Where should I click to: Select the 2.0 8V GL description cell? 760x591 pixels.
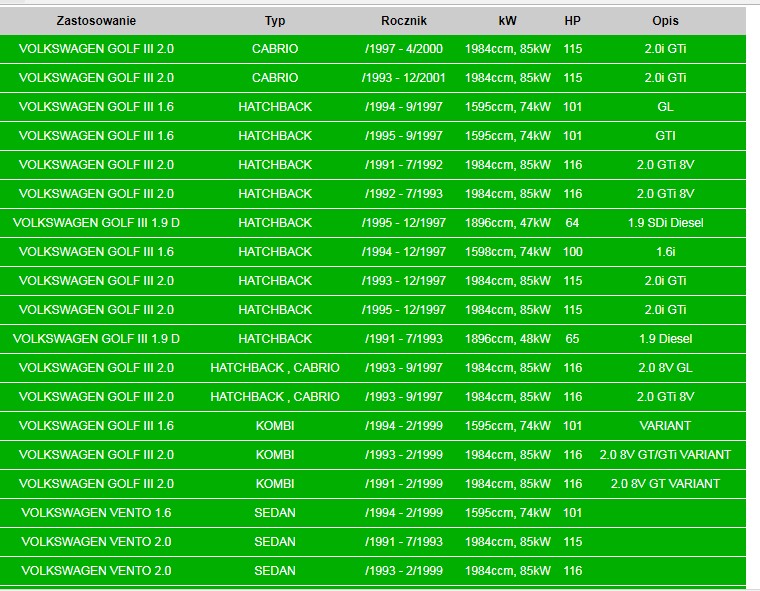pos(665,368)
